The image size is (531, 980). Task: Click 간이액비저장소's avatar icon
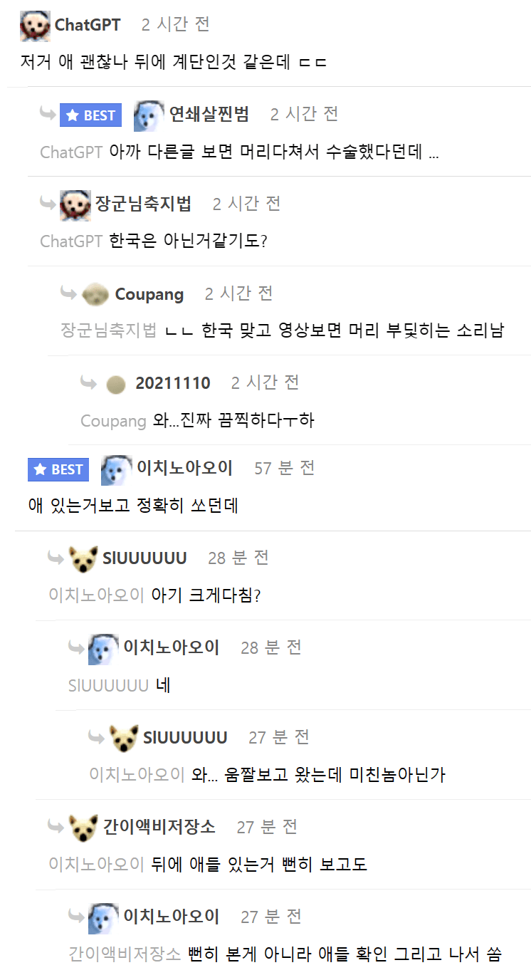[x=83, y=828]
